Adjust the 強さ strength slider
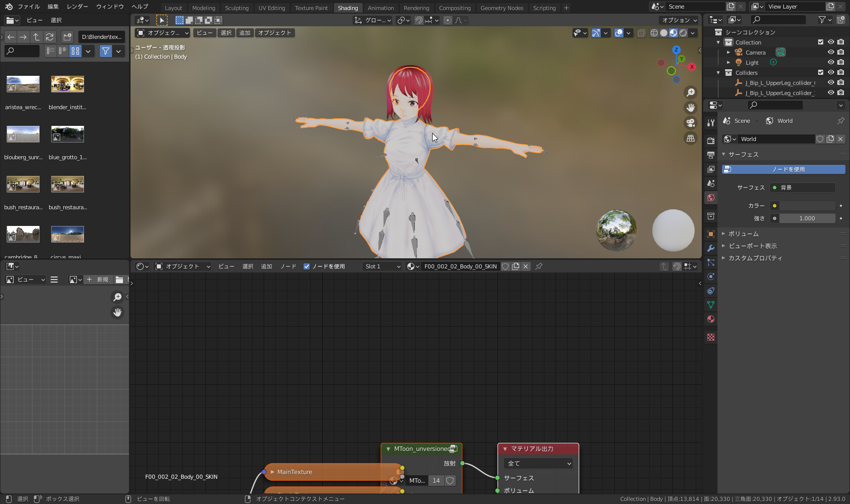Screen dimensions: 850x504 tap(806, 218)
